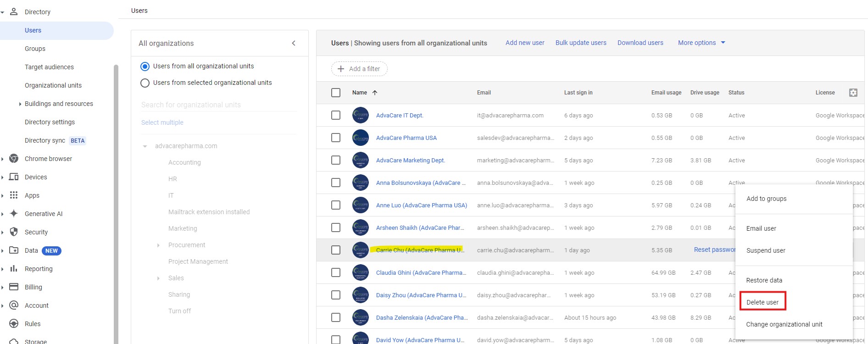Open the Billing card icon
The image size is (868, 344).
point(14,287)
